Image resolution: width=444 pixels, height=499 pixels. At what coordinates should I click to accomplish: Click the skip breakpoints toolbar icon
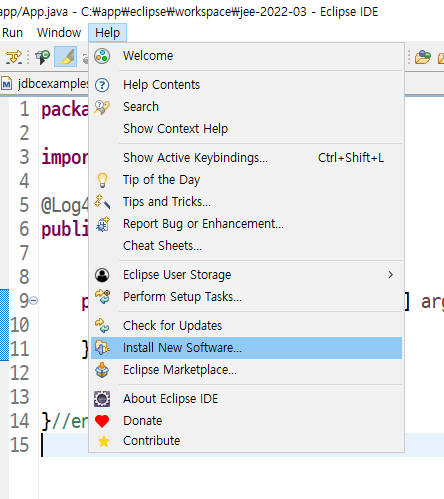coord(14,57)
